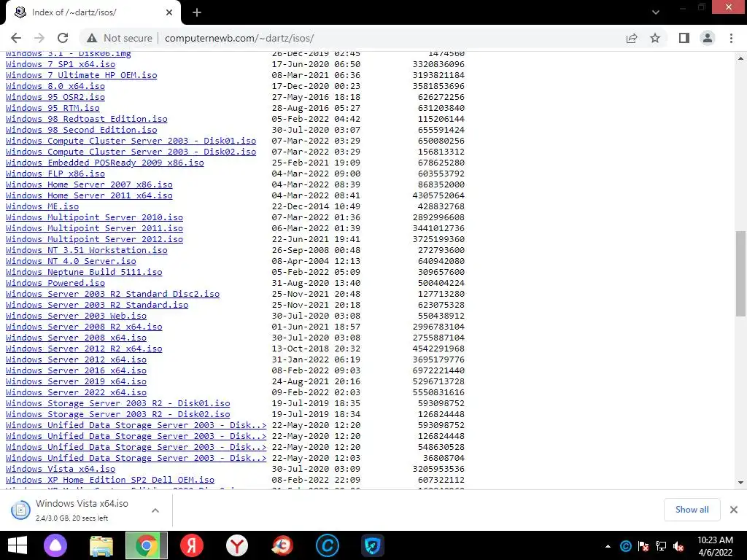Share this page via share icon
Image resolution: width=747 pixels, height=560 pixels.
632,38
